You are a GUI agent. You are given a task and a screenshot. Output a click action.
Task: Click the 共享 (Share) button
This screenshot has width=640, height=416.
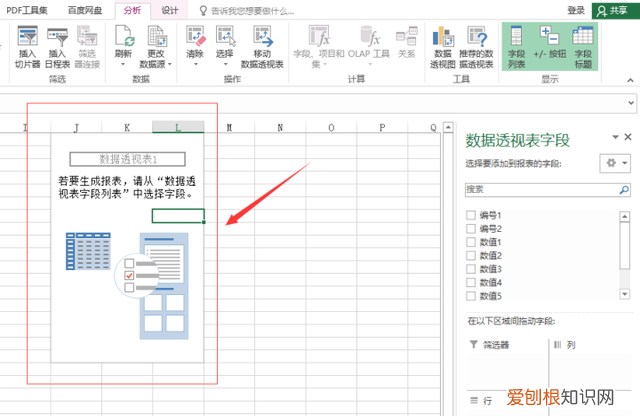[614, 10]
